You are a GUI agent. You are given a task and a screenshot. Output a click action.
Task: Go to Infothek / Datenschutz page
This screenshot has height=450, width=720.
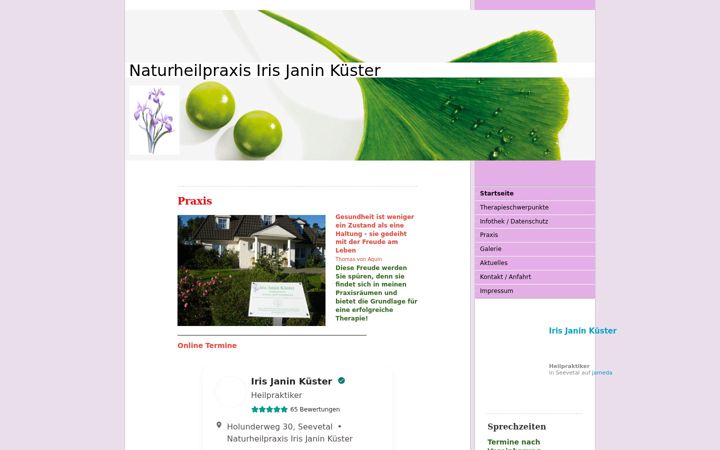535,221
